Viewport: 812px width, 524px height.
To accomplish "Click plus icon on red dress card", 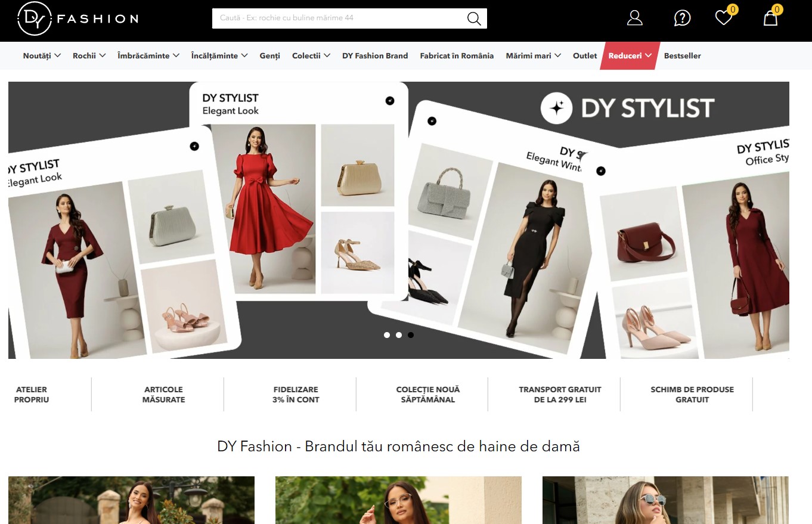I will (390, 101).
